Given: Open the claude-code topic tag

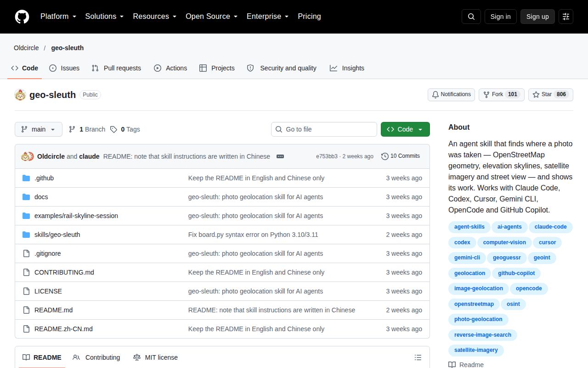Looking at the screenshot, I should click(550, 227).
